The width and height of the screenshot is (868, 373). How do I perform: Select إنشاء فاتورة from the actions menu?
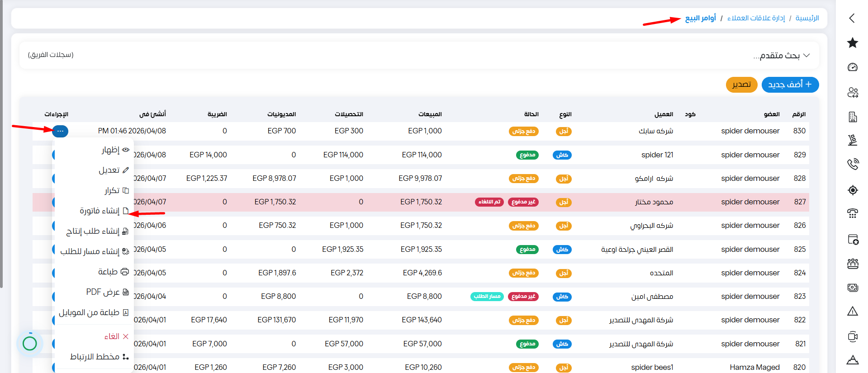tap(100, 211)
